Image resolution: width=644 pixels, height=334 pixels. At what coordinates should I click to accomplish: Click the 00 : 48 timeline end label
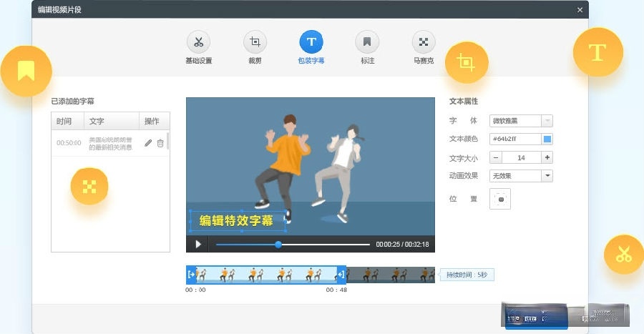(x=336, y=290)
